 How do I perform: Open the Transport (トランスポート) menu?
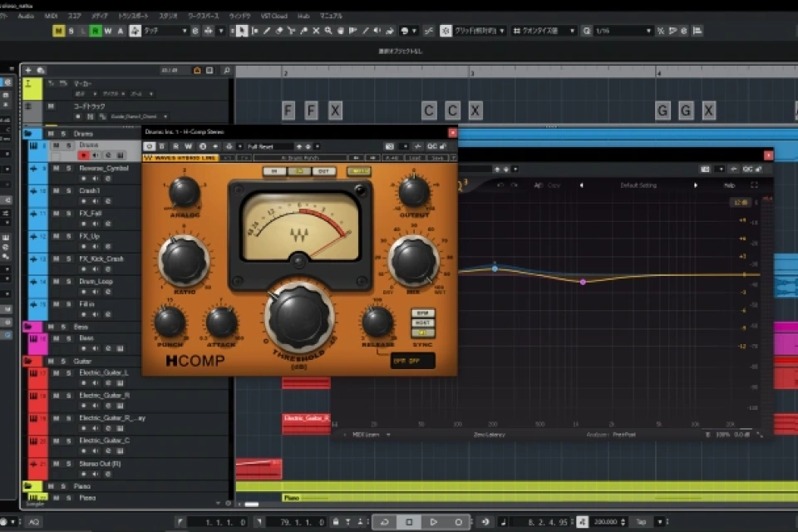(x=133, y=16)
